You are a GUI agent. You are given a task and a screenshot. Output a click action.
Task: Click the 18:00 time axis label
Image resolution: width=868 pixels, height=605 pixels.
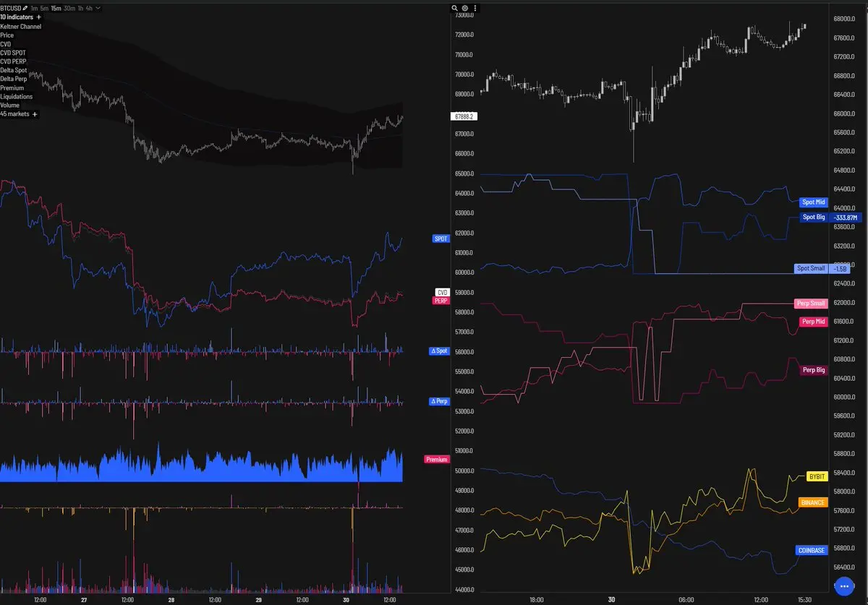pyautogui.click(x=536, y=599)
